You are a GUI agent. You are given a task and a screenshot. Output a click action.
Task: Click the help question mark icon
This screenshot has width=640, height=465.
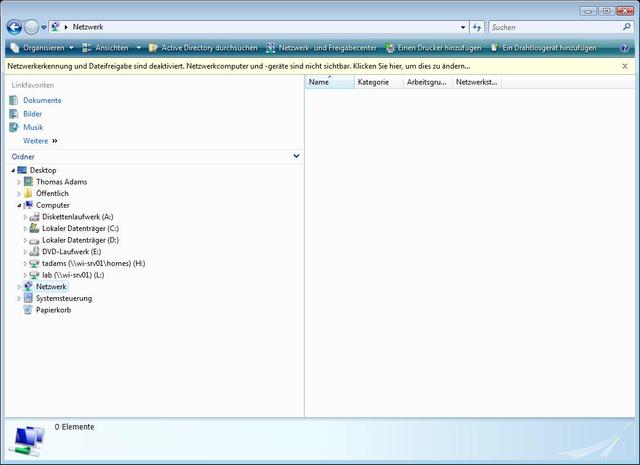click(624, 48)
